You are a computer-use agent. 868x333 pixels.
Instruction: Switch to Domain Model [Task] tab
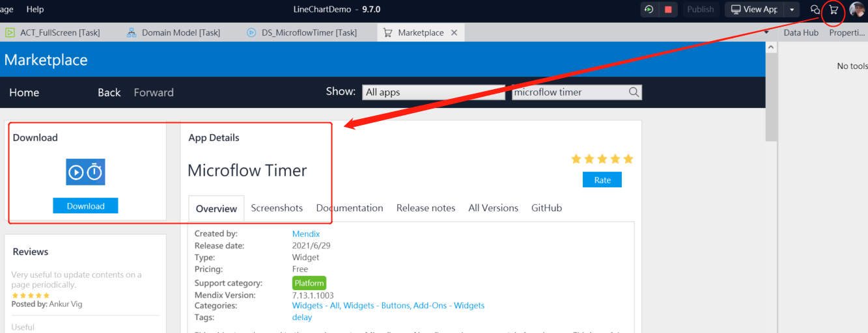pyautogui.click(x=173, y=33)
